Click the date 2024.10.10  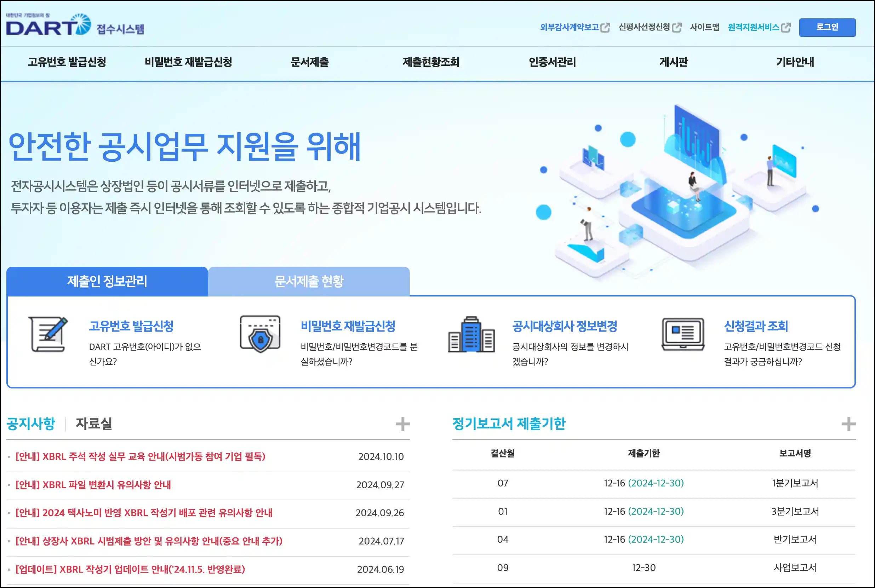click(381, 456)
